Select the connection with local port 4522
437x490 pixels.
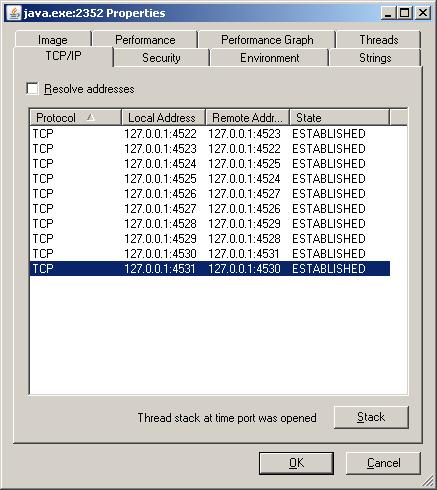210,134
